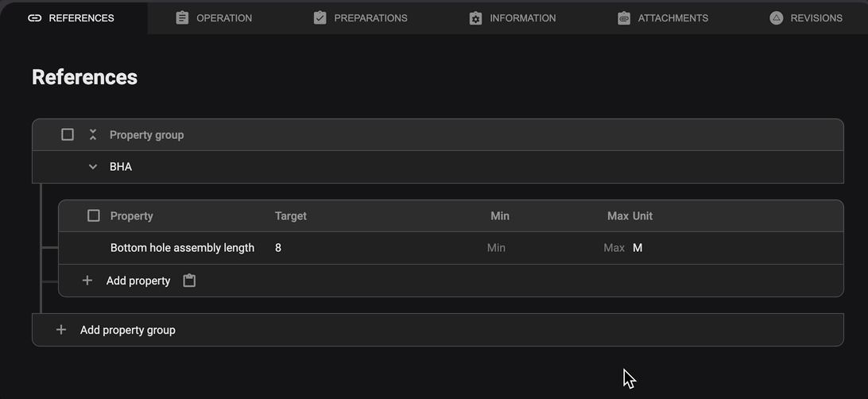
Task: Click the Information tab icon
Action: pos(475,18)
